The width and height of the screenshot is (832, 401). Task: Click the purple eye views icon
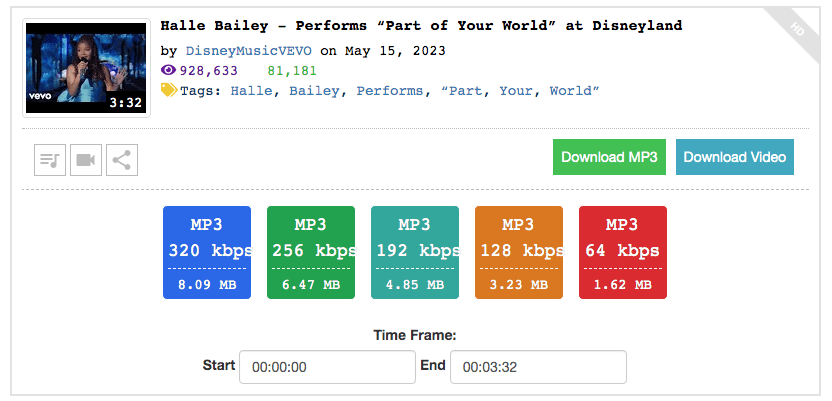(x=168, y=70)
